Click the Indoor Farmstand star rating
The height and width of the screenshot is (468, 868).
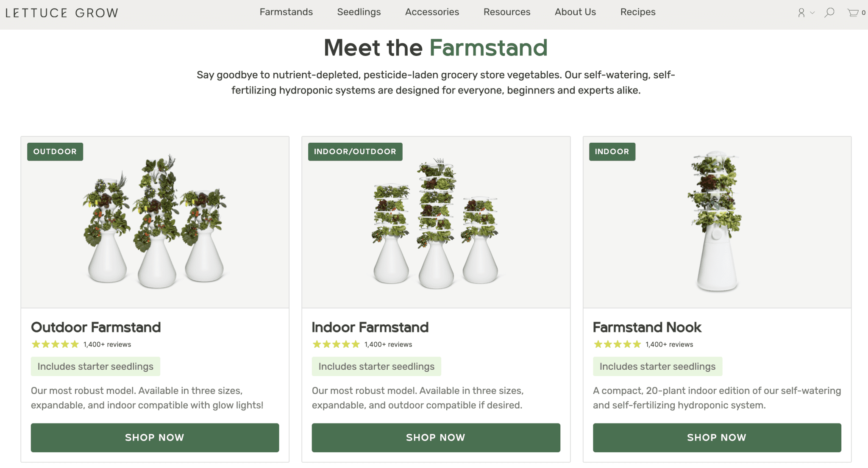(336, 344)
